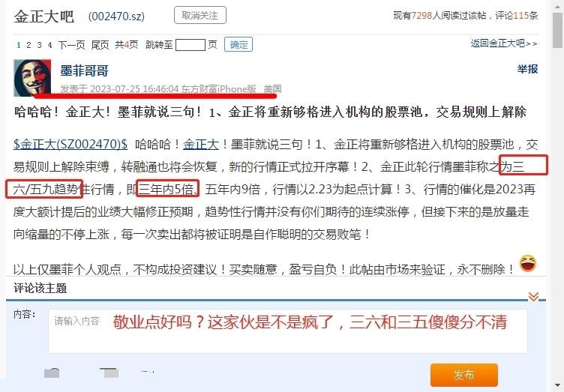
Task: Confirm page jump with 确定 button
Action: (x=238, y=44)
